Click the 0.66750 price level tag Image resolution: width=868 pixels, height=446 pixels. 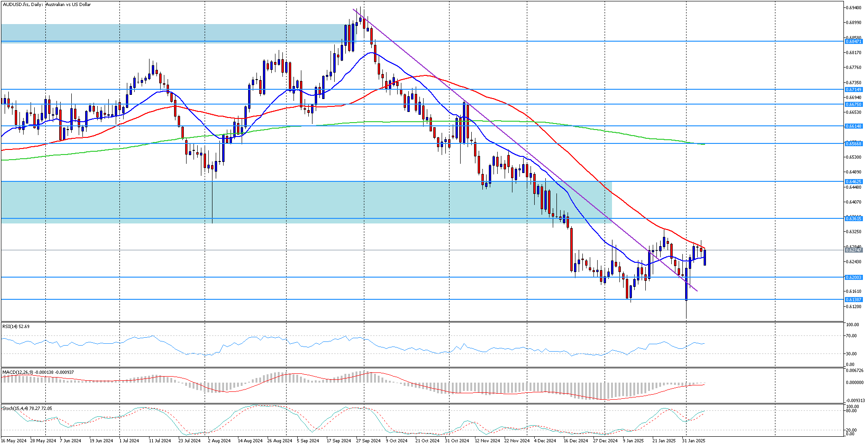point(854,105)
